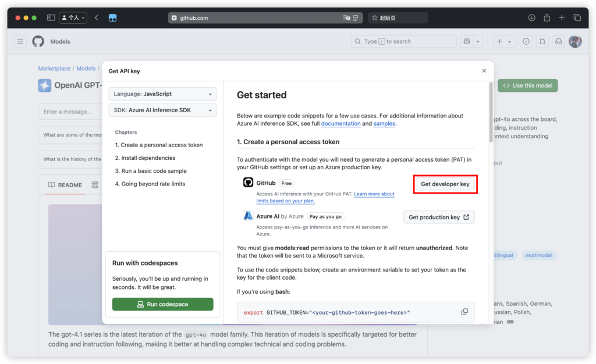
Task: Open the Language: JavaScript dropdown
Action: pos(163,94)
